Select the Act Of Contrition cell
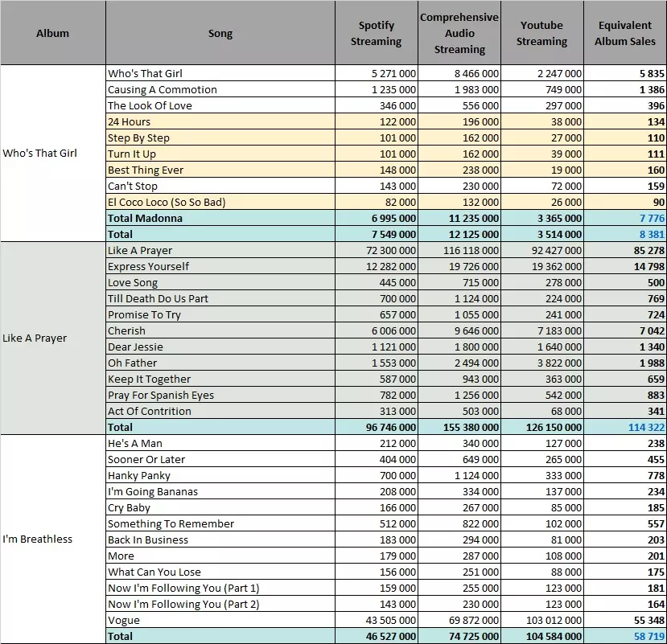The width and height of the screenshot is (667, 644). click(220, 412)
